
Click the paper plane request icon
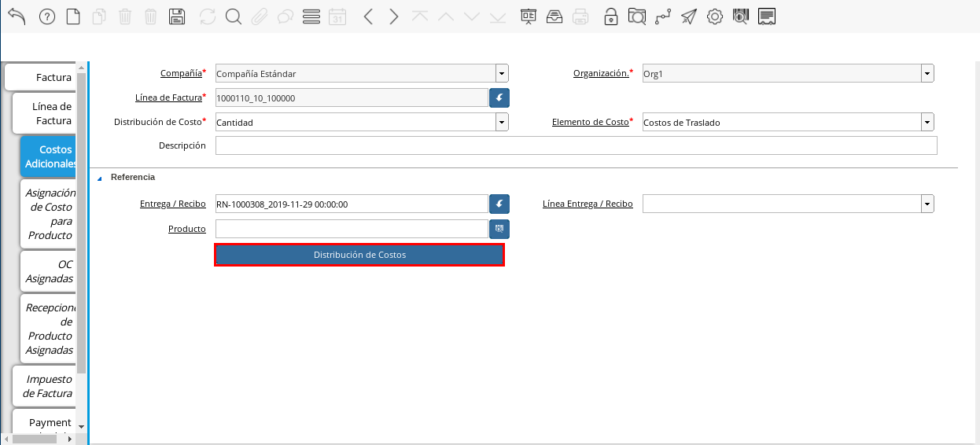pos(689,17)
